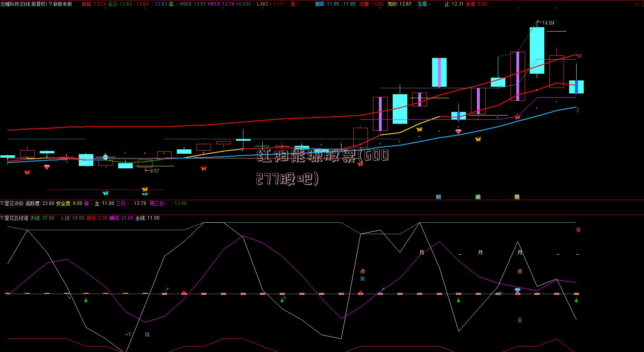Click the red diamond icon at top-right

click(637, 4)
